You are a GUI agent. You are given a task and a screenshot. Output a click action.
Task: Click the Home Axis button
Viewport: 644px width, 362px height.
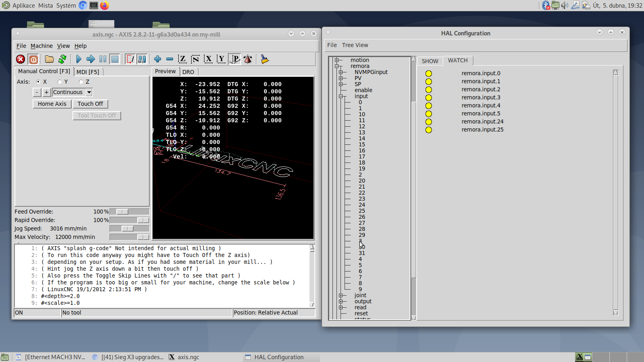(x=52, y=104)
